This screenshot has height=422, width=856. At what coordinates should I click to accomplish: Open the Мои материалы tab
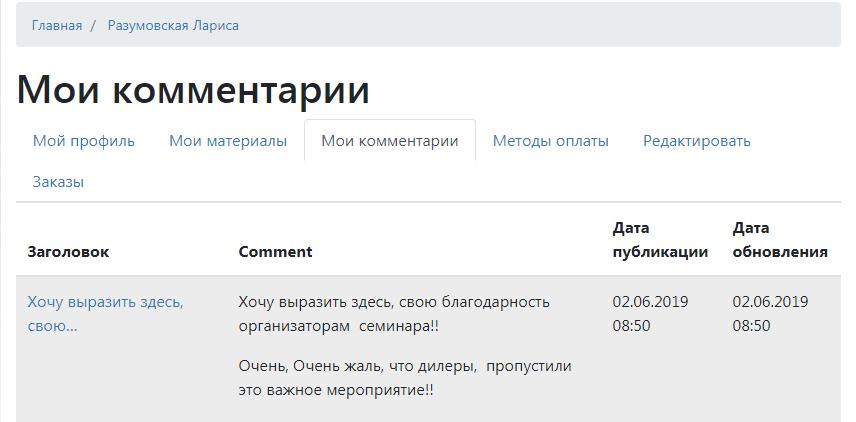coord(228,141)
